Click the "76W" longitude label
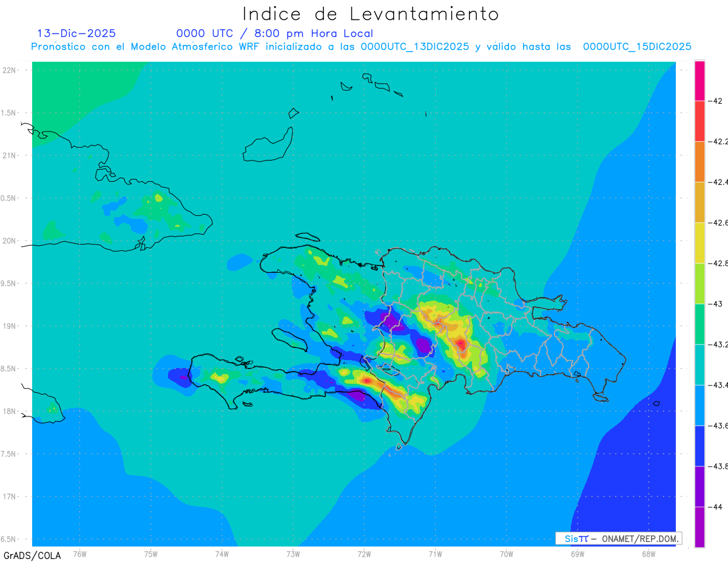The width and height of the screenshot is (728, 562). point(79,553)
